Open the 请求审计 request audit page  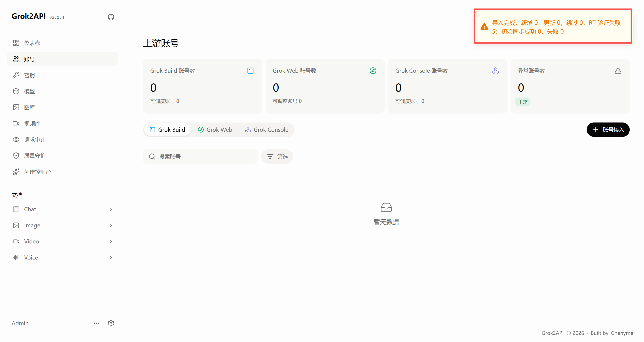[x=63, y=139]
